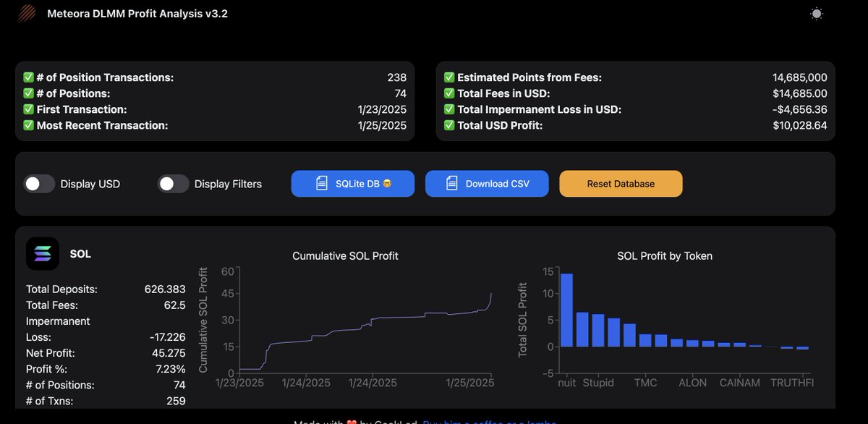This screenshot has height=424, width=868.
Task: Click the ALON label on bar chart axis
Action: coord(692,382)
